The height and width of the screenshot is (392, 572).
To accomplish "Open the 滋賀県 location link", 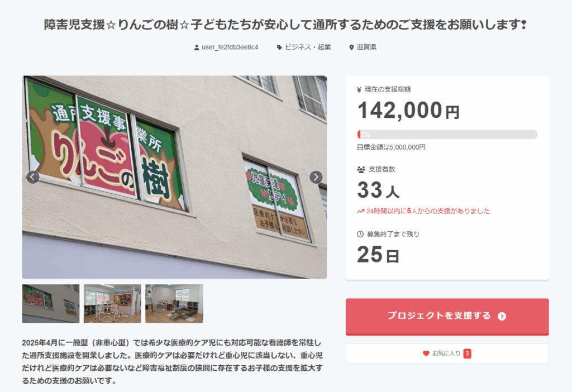I will click(366, 47).
